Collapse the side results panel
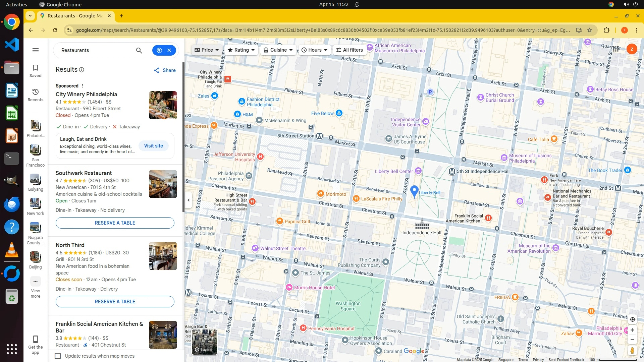This screenshot has width=644, height=362. click(189, 200)
